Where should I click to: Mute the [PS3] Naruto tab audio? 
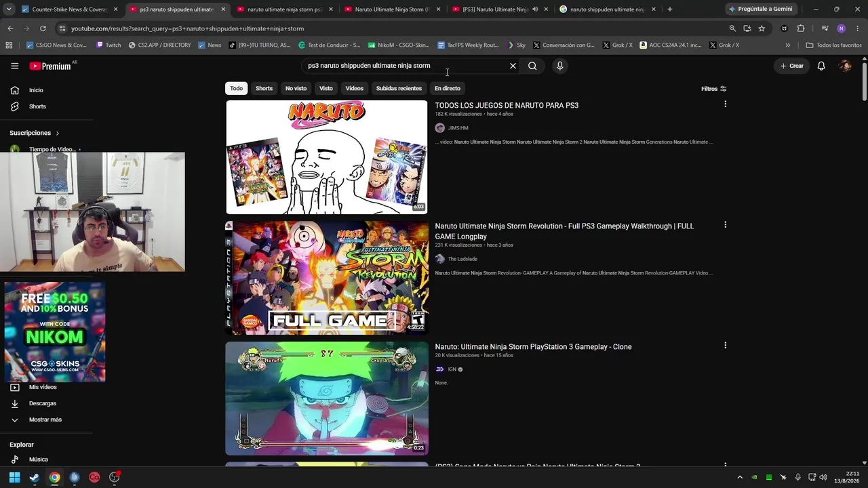[535, 9]
